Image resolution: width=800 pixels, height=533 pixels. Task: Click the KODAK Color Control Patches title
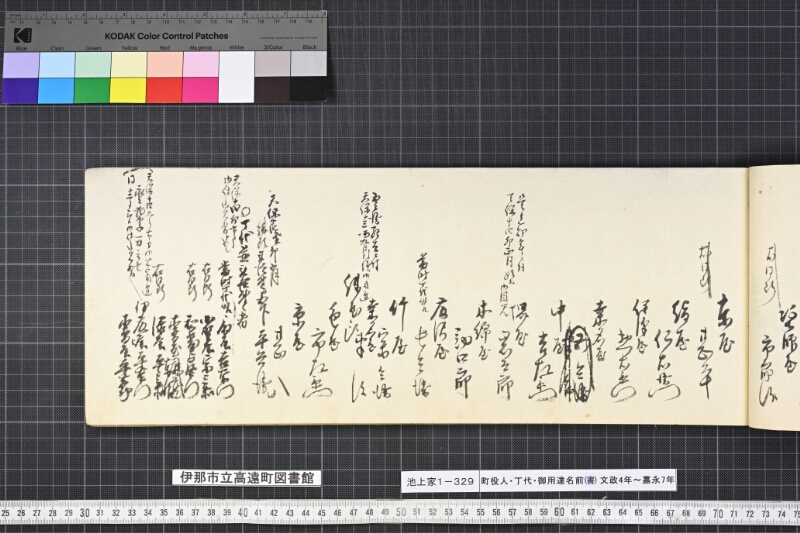click(166, 36)
